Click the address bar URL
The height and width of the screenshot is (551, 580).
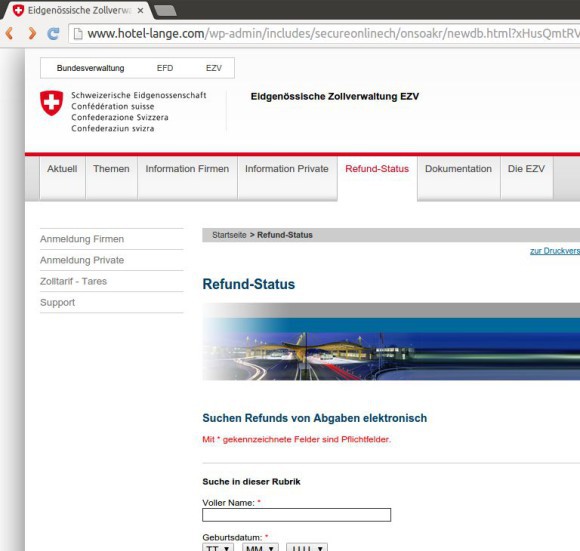(x=333, y=34)
